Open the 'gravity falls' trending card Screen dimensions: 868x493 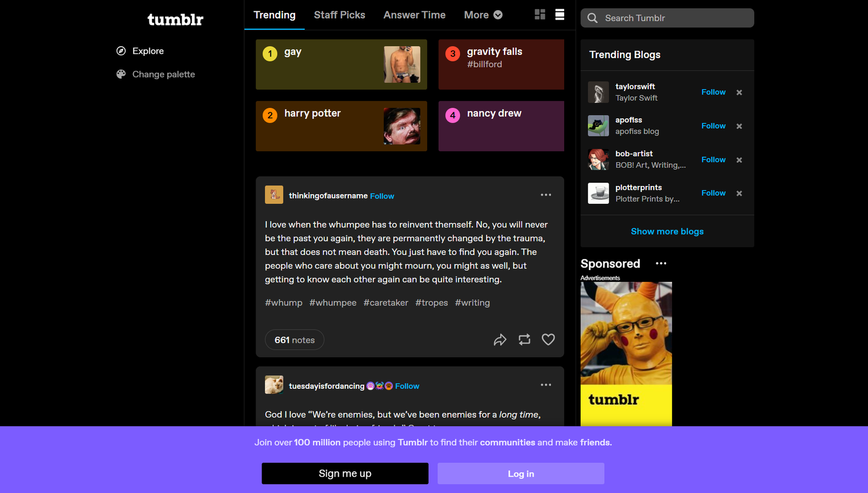click(501, 64)
